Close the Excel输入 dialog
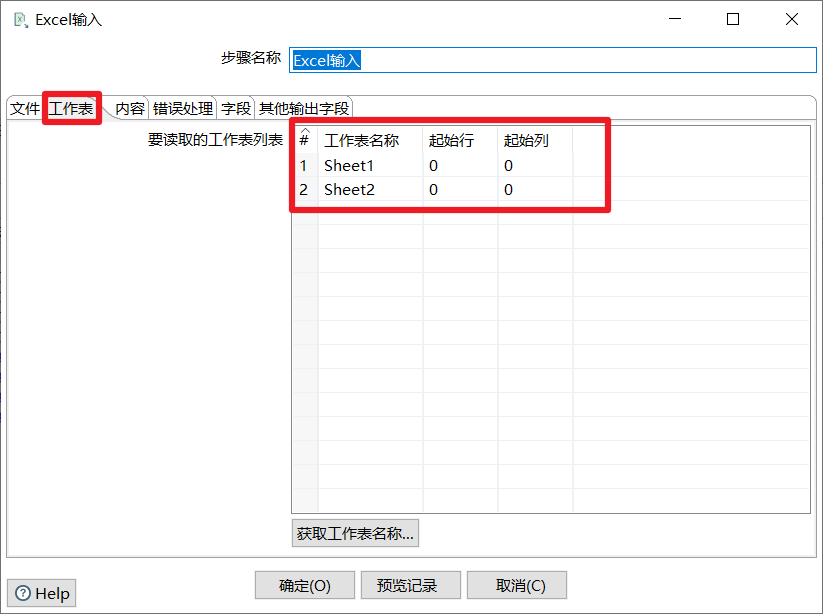This screenshot has height=614, width=823. [x=792, y=19]
